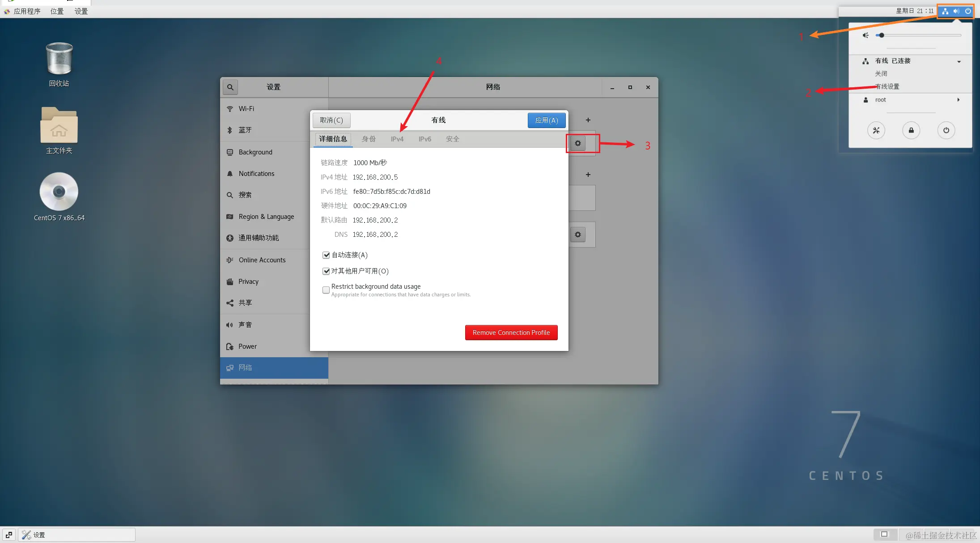Click the network icon in top bar
This screenshot has width=980, height=543.
[x=945, y=11]
